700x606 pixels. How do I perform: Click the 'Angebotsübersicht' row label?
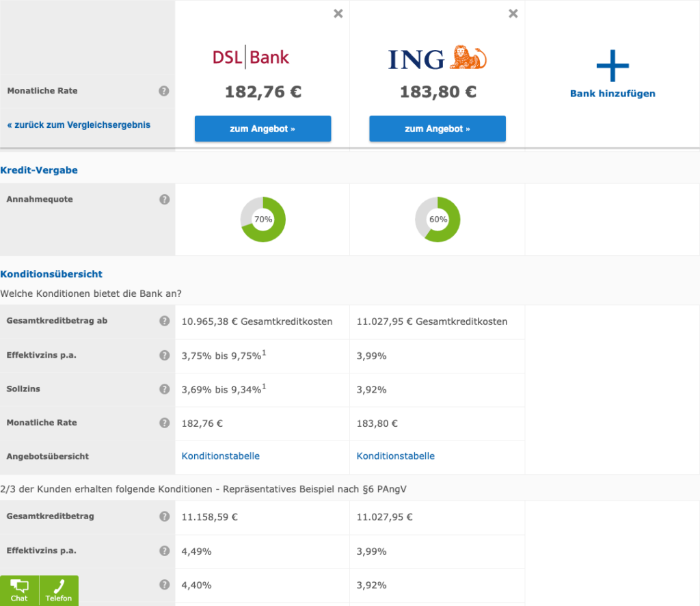48,456
